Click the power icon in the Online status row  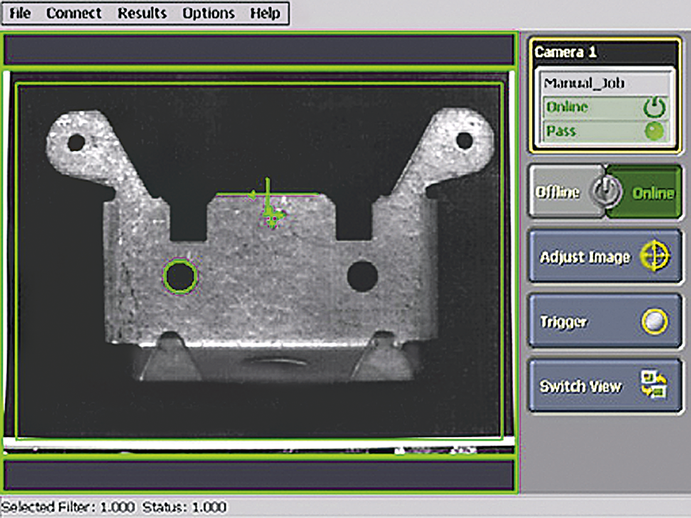[x=654, y=108]
